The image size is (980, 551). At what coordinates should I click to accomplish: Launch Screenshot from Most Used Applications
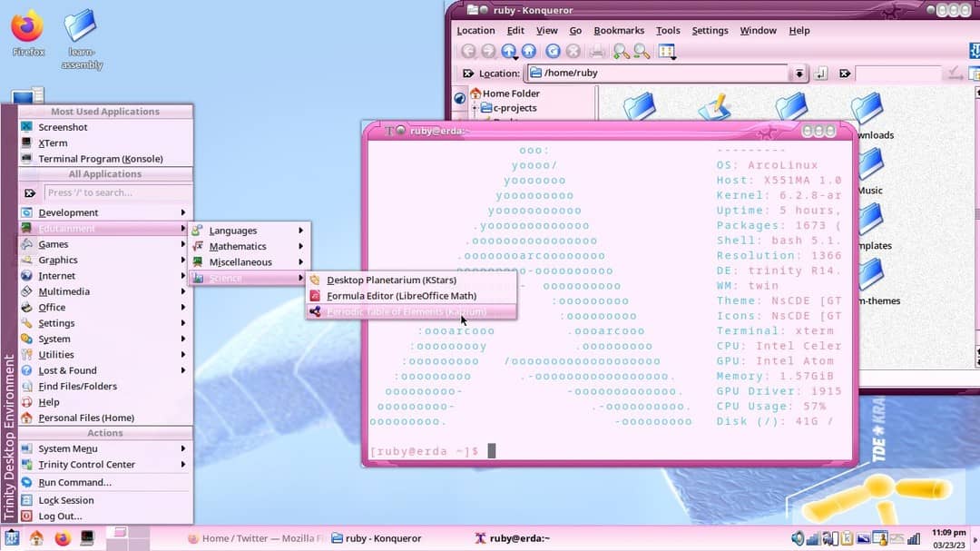point(105,127)
